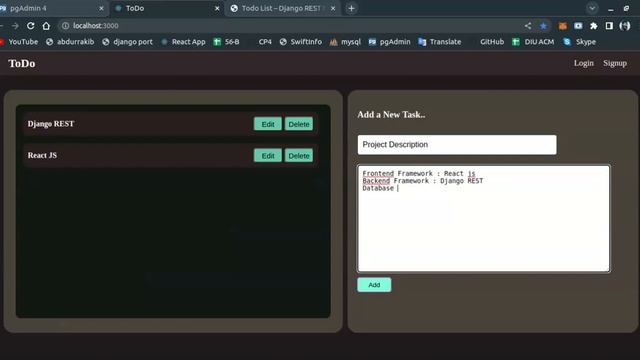Screen dimensions: 640x360
Task: View site information icon beside localhost:3000
Action: 65,26
